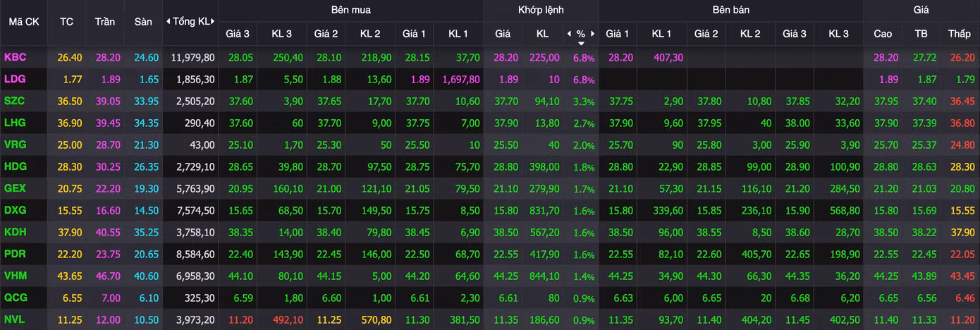Image resolution: width=980 pixels, height=330 pixels.
Task: Click the TC column header
Action: click(66, 21)
